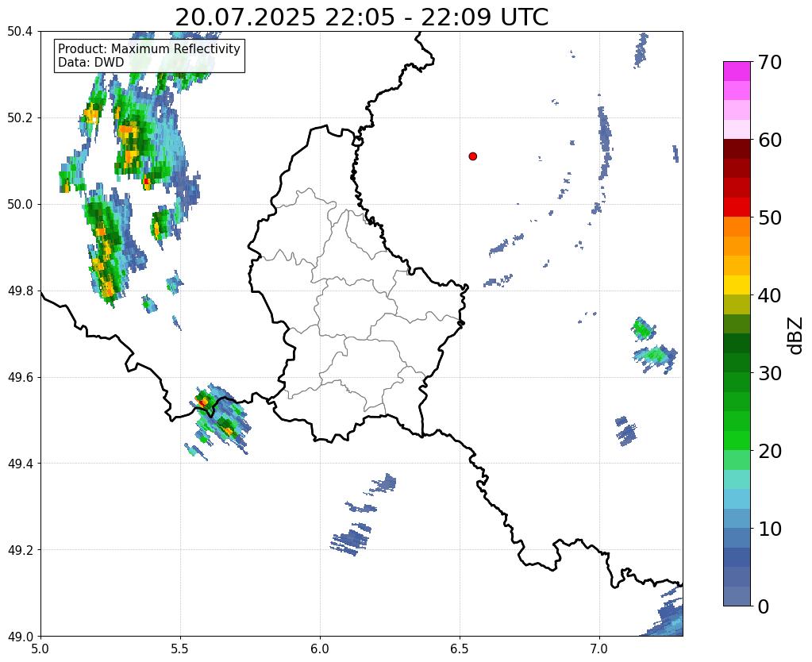
Task: Click the longitude label 7.0
Action: click(x=599, y=649)
